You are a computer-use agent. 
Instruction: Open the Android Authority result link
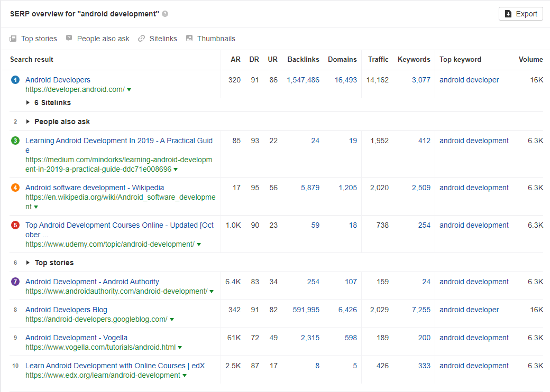pos(92,282)
